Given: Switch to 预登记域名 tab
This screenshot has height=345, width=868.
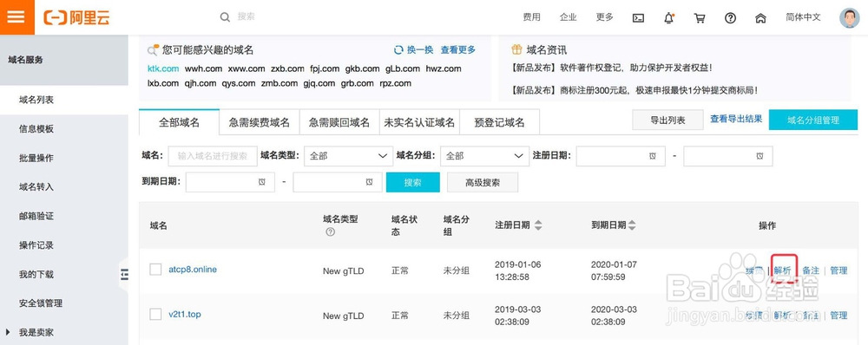Looking at the screenshot, I should point(499,122).
